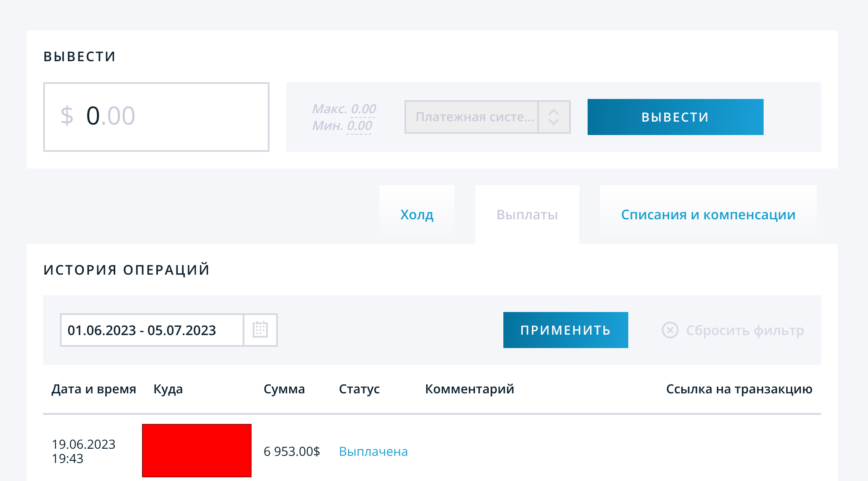Click the Сумма column header
This screenshot has width=868, height=481.
tap(284, 389)
